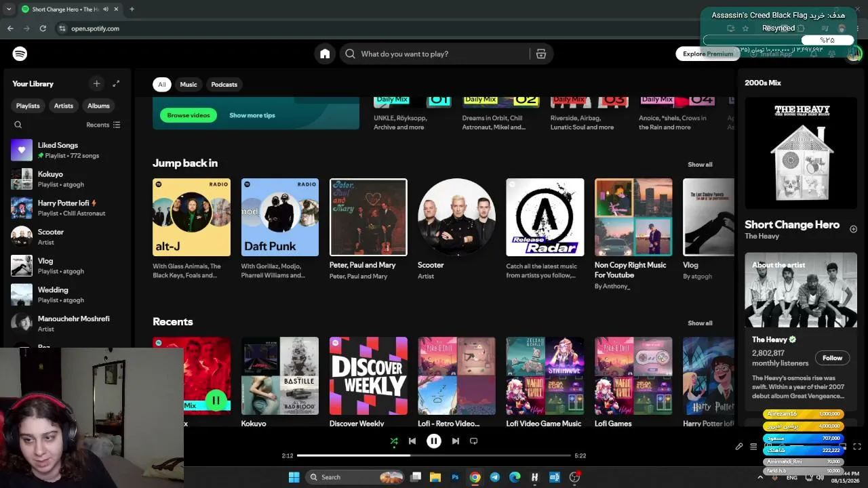The height and width of the screenshot is (488, 868).
Task: Open Liked Songs playlist in library
Action: 66,150
